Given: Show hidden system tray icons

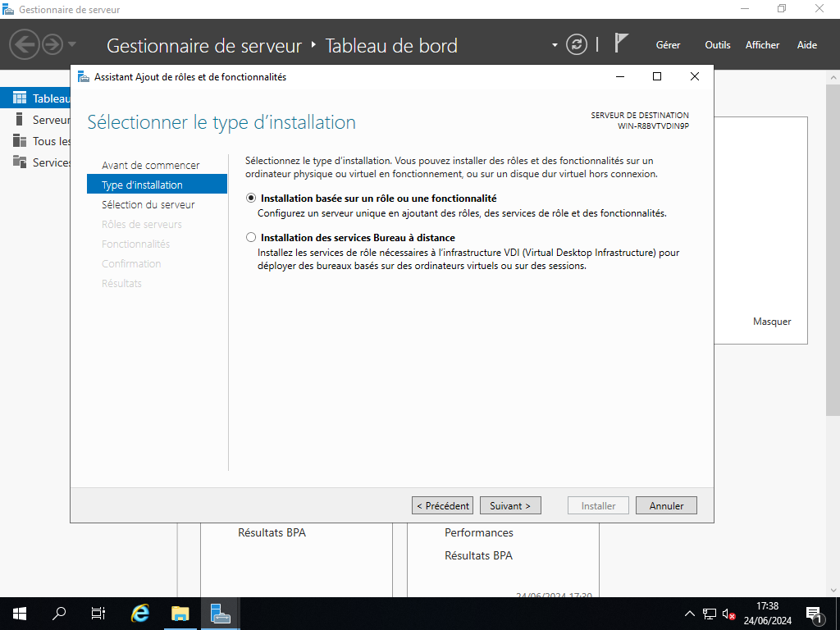Looking at the screenshot, I should (x=689, y=614).
